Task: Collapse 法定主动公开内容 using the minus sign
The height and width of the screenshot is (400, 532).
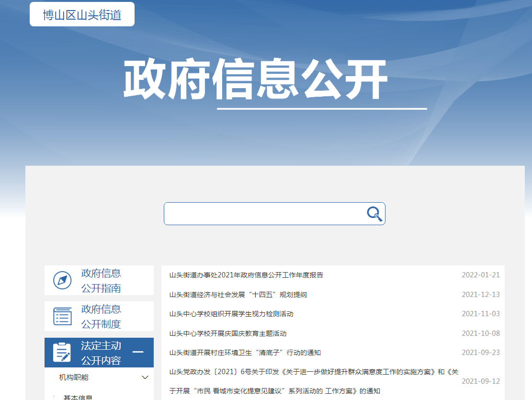Action: (x=138, y=352)
